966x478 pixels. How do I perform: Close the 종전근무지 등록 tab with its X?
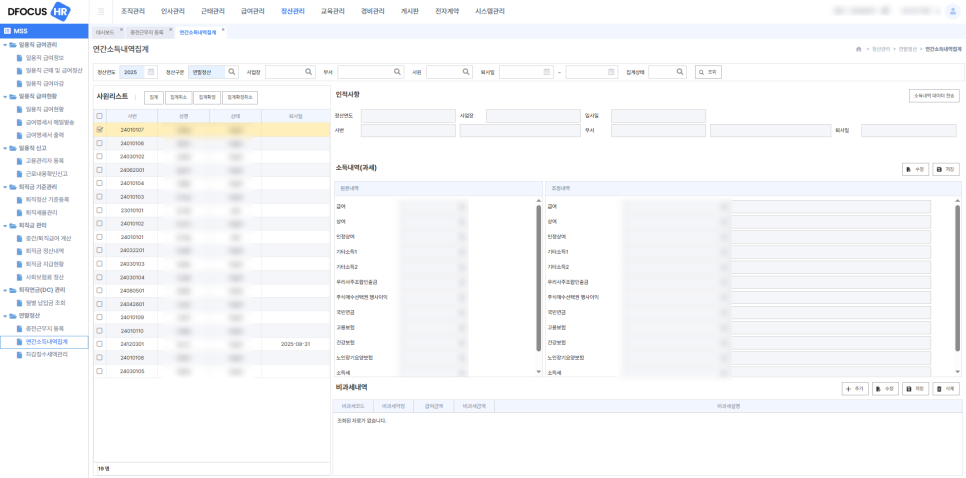171,30
